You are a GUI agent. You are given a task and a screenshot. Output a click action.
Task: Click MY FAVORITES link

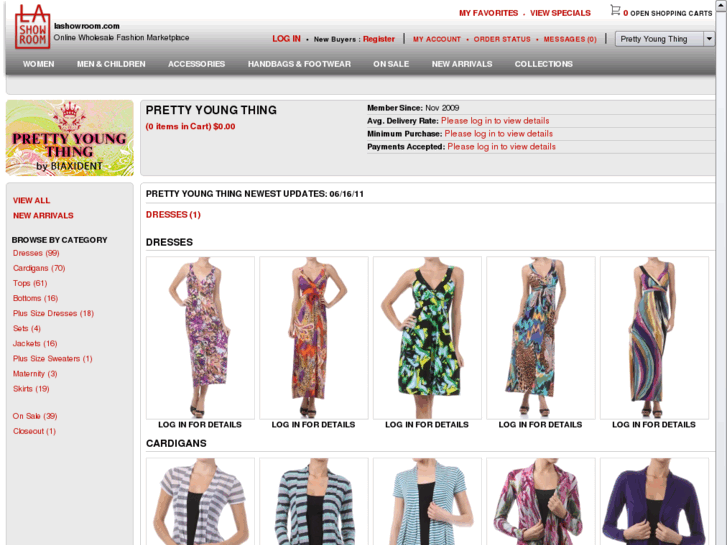coord(488,13)
